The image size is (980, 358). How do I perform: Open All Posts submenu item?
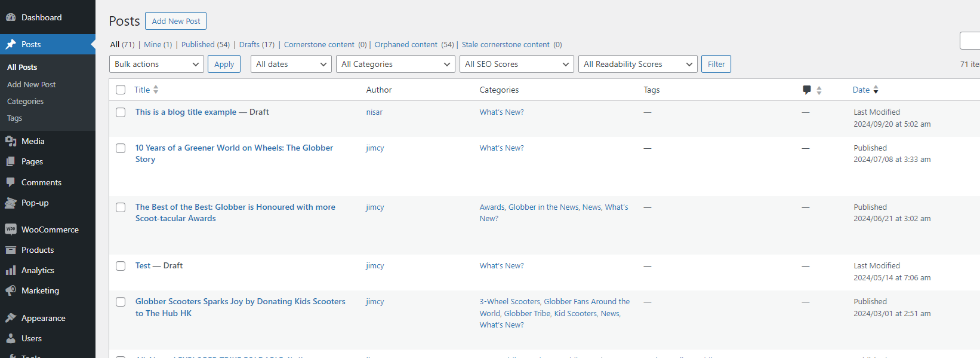pyautogui.click(x=22, y=68)
